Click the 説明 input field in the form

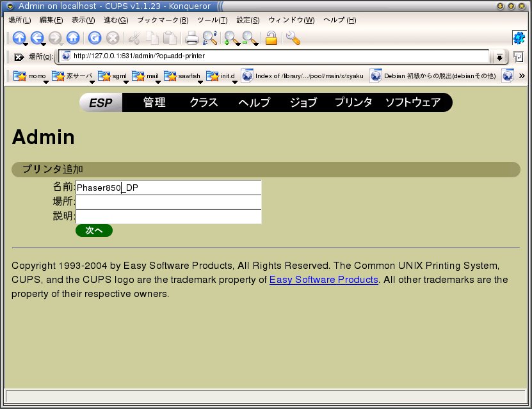168,217
